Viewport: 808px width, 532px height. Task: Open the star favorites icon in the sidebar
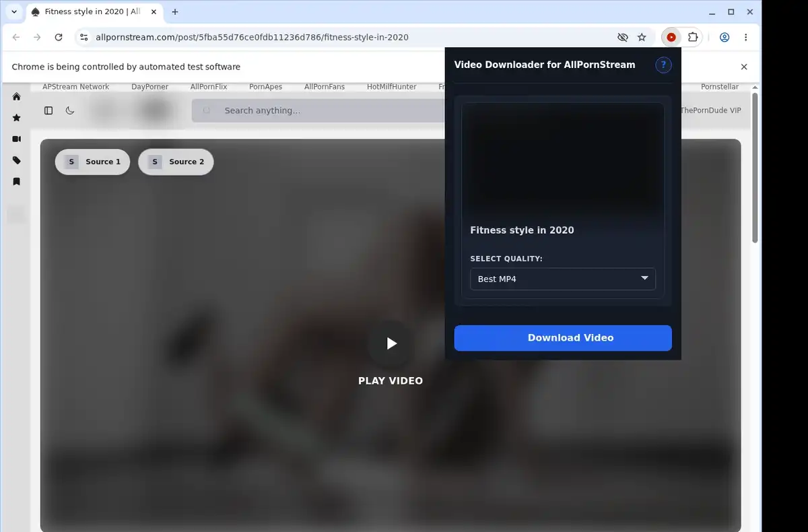17,118
